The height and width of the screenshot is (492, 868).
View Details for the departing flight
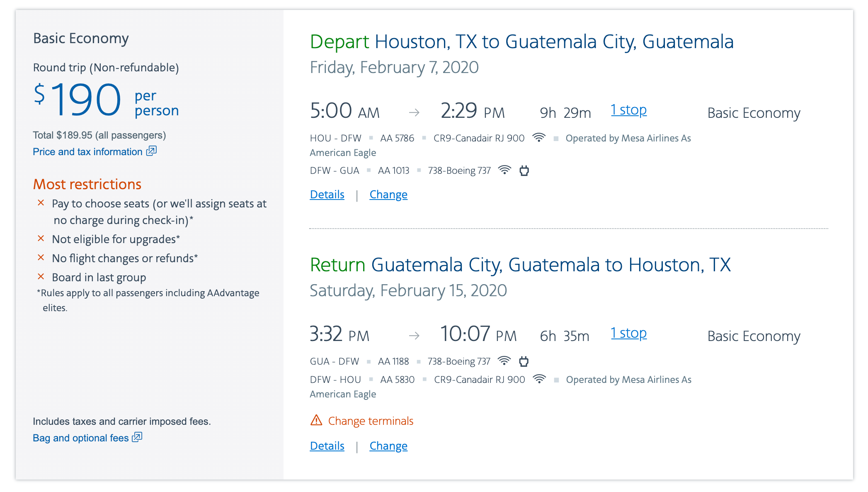327,195
